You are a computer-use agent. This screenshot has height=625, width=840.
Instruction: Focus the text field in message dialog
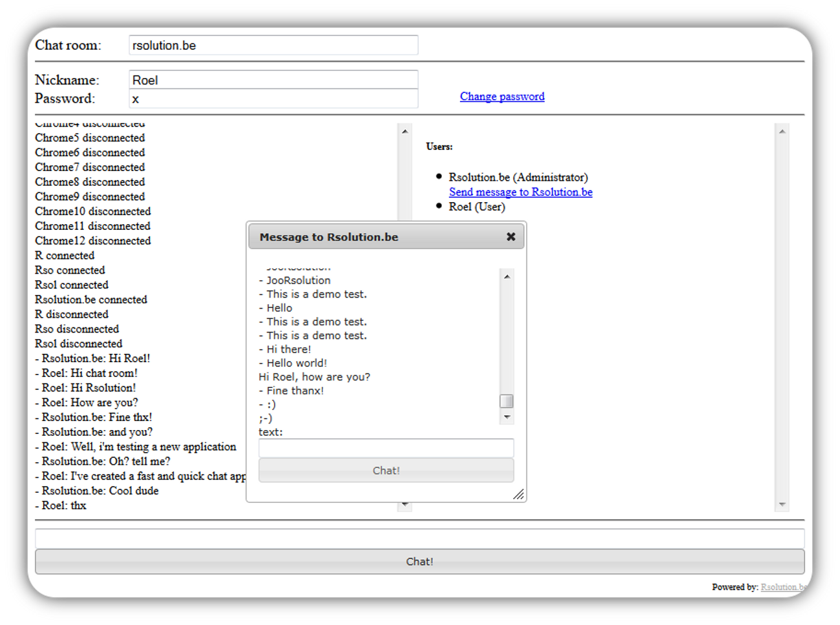pyautogui.click(x=386, y=448)
